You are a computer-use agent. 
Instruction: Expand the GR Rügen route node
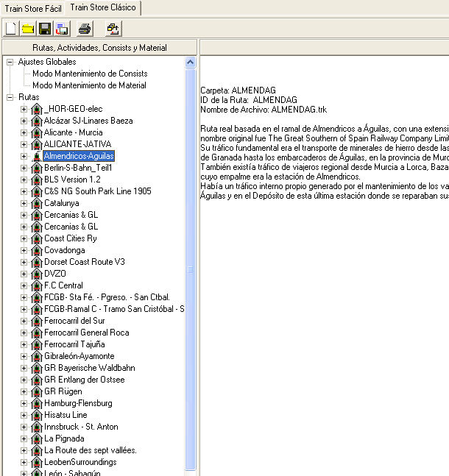pyautogui.click(x=24, y=391)
